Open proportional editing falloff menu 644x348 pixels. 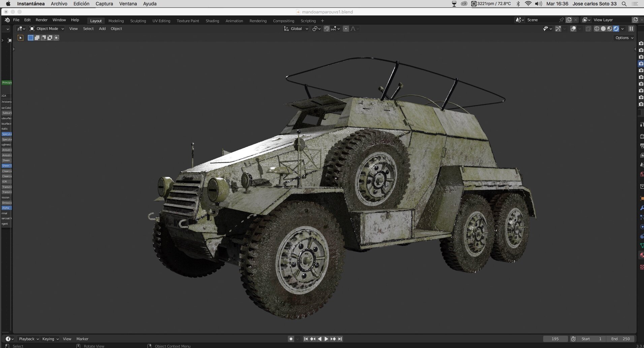tap(355, 29)
